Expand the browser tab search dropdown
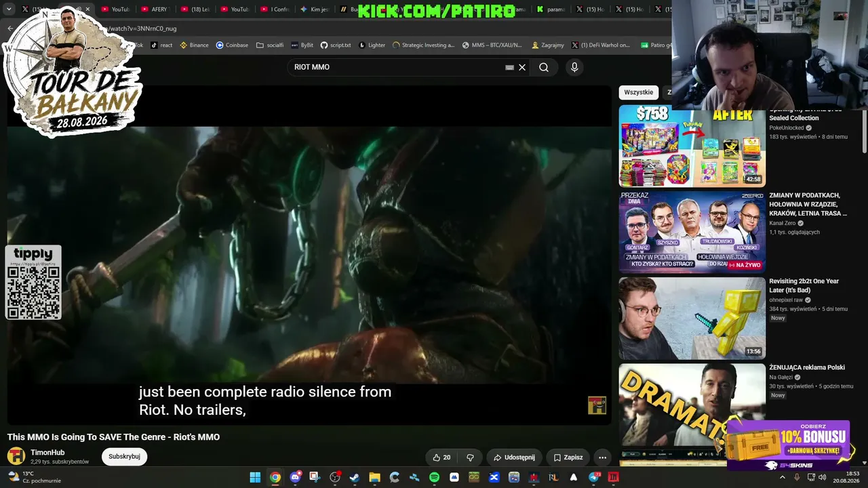 [x=9, y=9]
